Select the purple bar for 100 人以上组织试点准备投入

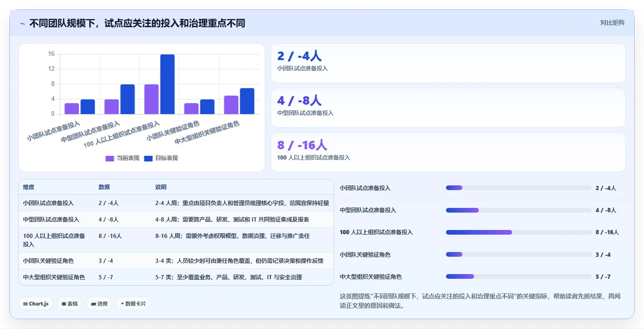[152, 99]
